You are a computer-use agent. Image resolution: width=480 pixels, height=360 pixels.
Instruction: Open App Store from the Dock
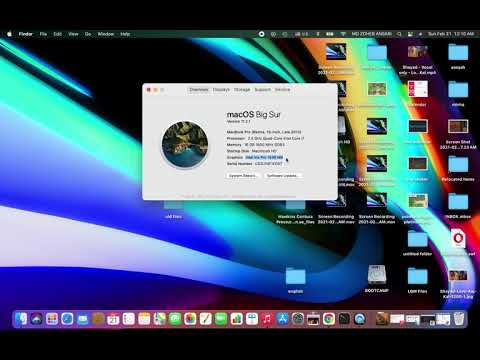[x=283, y=319]
